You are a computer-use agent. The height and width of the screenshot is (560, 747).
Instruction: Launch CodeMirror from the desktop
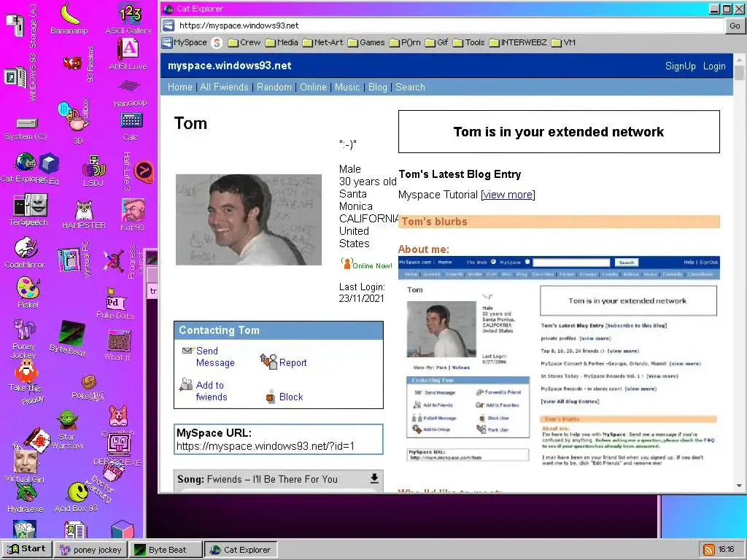25,252
